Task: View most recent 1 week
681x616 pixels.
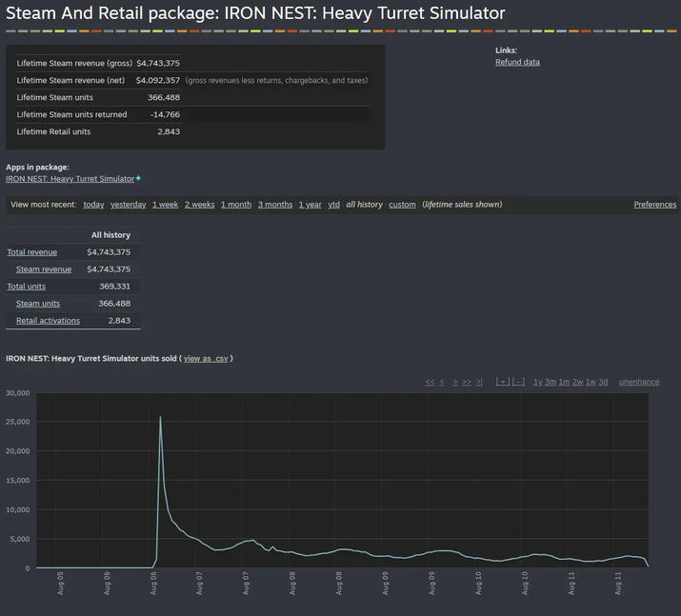Action: 165,205
